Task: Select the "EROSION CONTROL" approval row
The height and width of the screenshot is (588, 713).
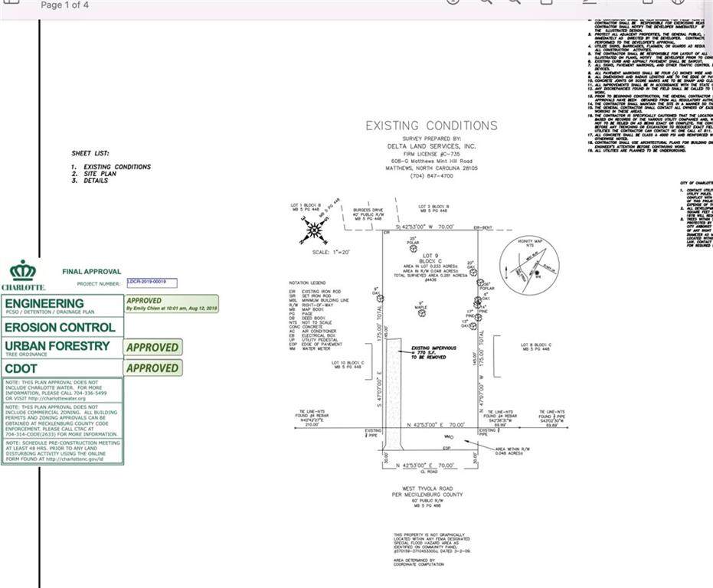Action: pos(62,327)
